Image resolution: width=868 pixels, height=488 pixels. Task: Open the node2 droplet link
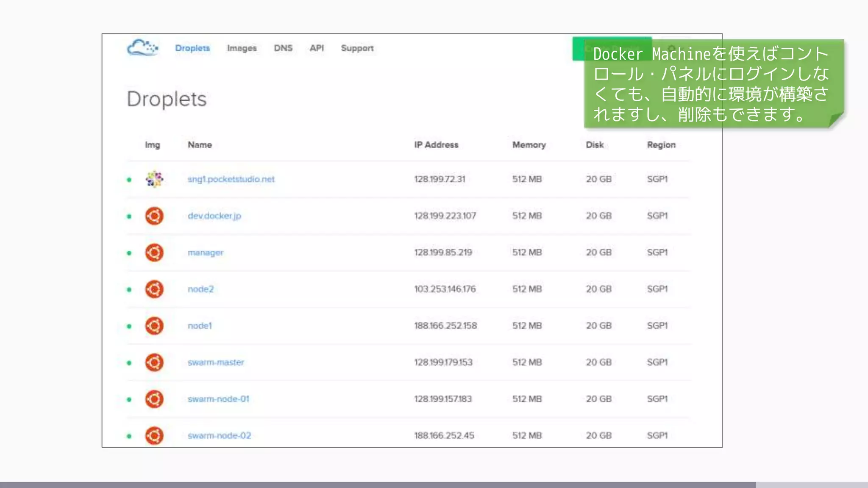click(x=201, y=289)
